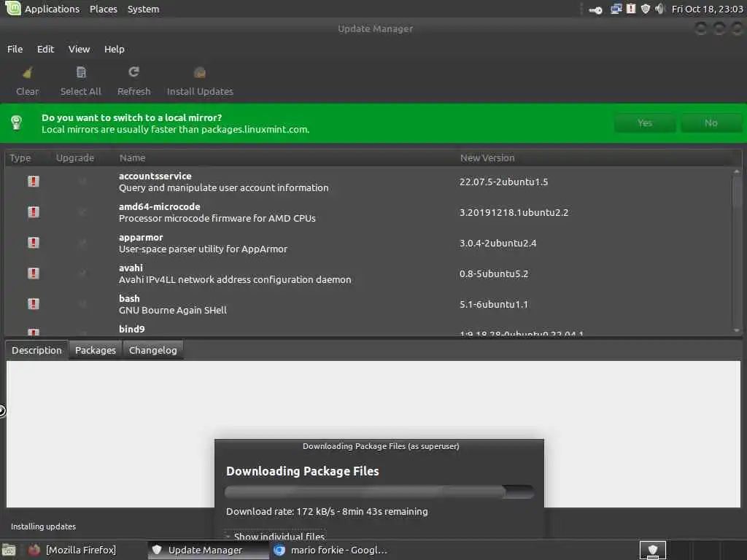Viewport: 747px width, 560px height.
Task: Open the File menu
Action: (15, 49)
